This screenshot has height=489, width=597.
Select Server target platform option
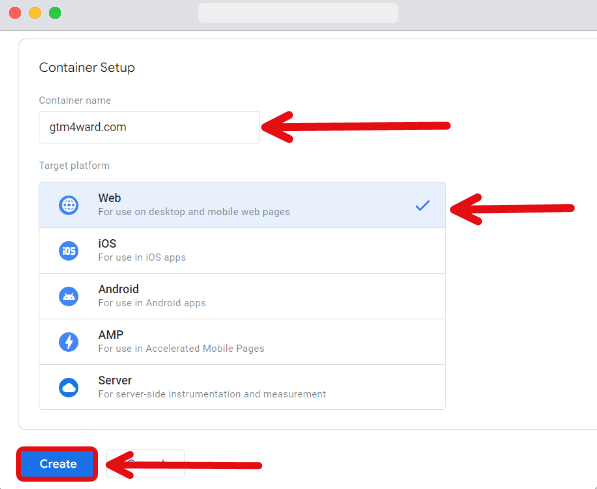pyautogui.click(x=242, y=387)
